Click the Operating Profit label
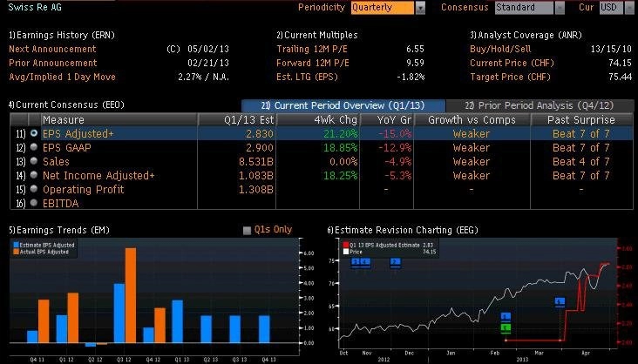This screenshot has height=364, width=638. click(84, 190)
